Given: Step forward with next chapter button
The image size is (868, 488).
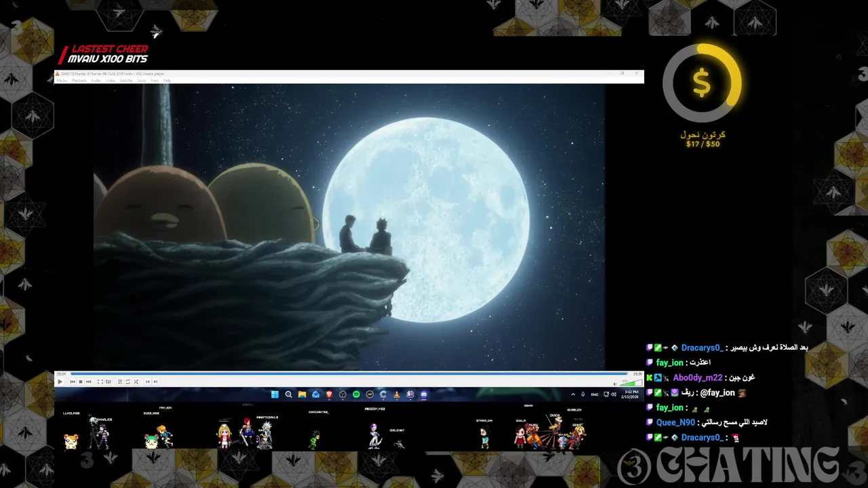Looking at the screenshot, I should [156, 382].
